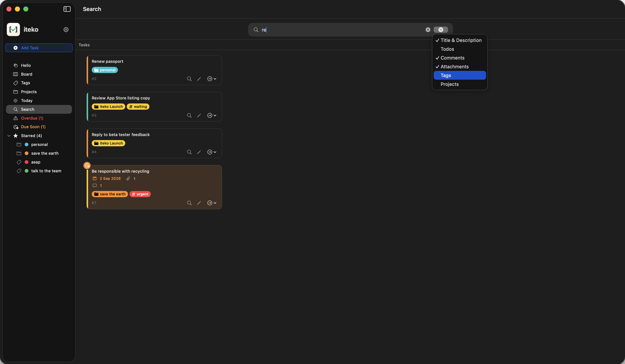Viewport: 625px width, 364px height.
Task: Click the magnifier icon in search bar
Action: 256,30
